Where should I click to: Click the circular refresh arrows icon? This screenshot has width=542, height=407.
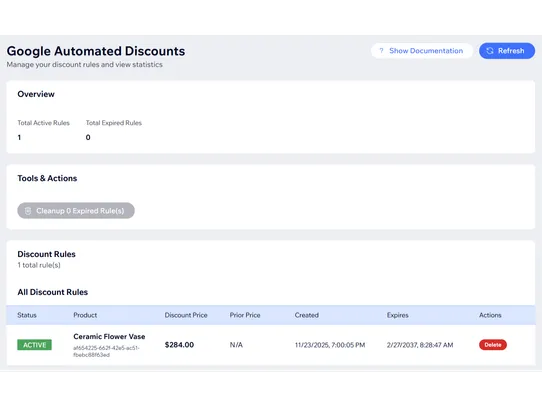pos(490,51)
